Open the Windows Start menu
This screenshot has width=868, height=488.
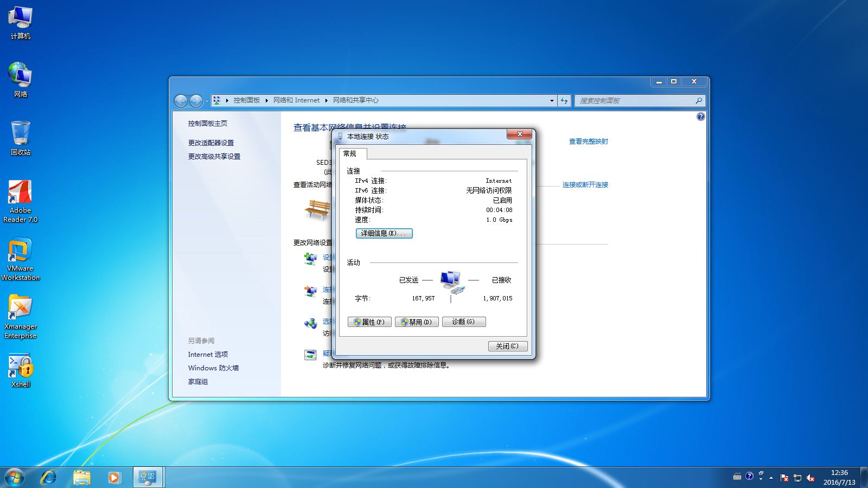[x=15, y=477]
